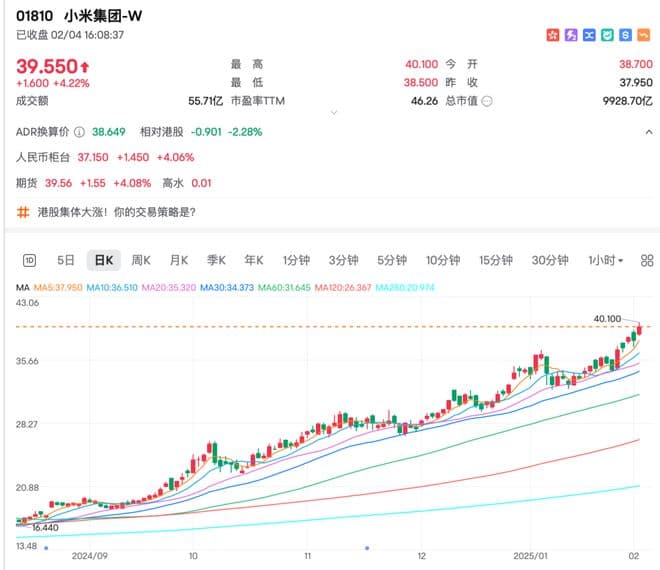Switch to the 1分钟 interval

coord(296,261)
